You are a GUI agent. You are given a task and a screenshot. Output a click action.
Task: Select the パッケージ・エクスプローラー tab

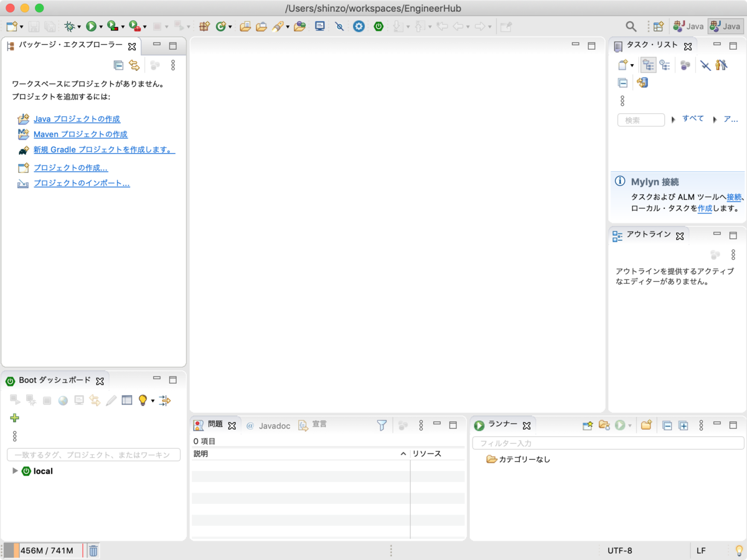71,46
